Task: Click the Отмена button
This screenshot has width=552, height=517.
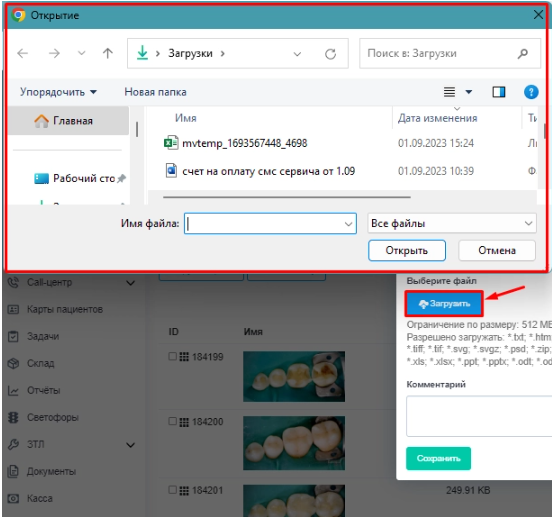Action: (x=497, y=251)
